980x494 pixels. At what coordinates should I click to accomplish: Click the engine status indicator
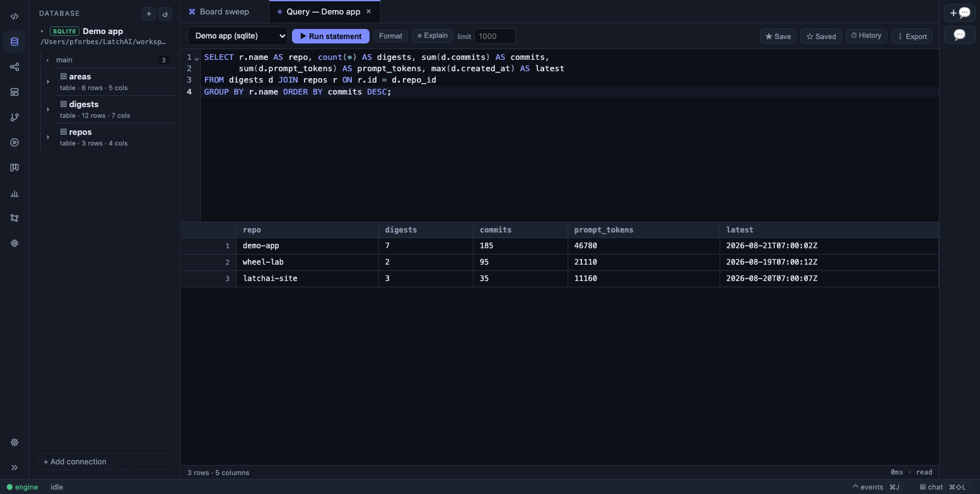[23, 487]
